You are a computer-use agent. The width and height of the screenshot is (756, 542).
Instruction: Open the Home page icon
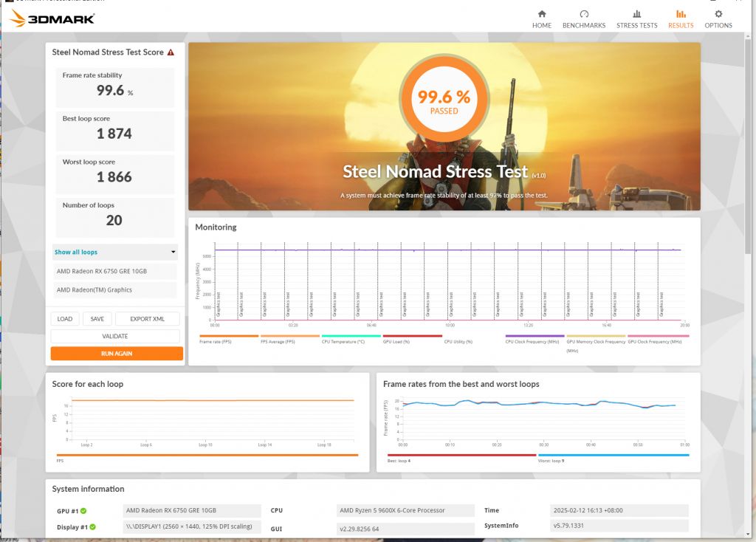coord(542,14)
